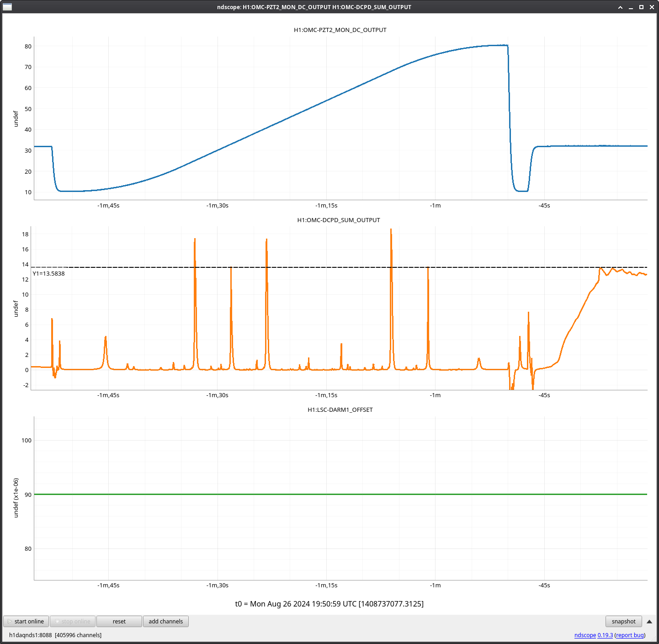Click the -45s tick label under bottom plot

click(544, 585)
